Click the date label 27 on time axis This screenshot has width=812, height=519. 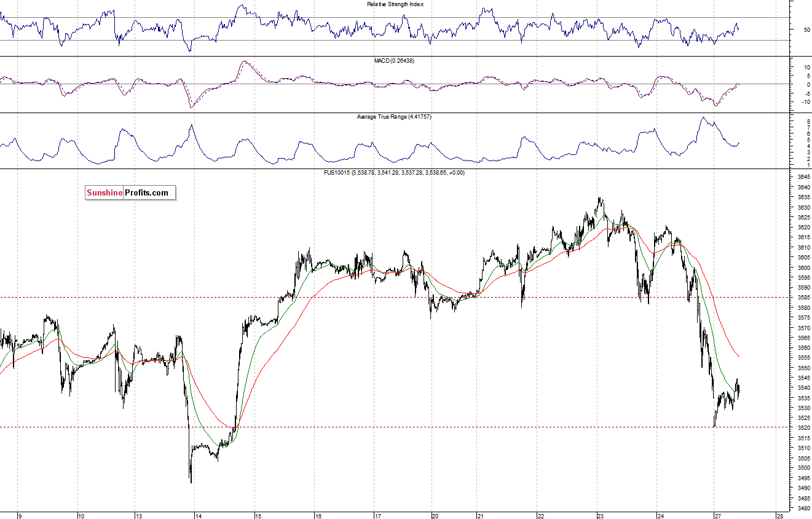[717, 516]
